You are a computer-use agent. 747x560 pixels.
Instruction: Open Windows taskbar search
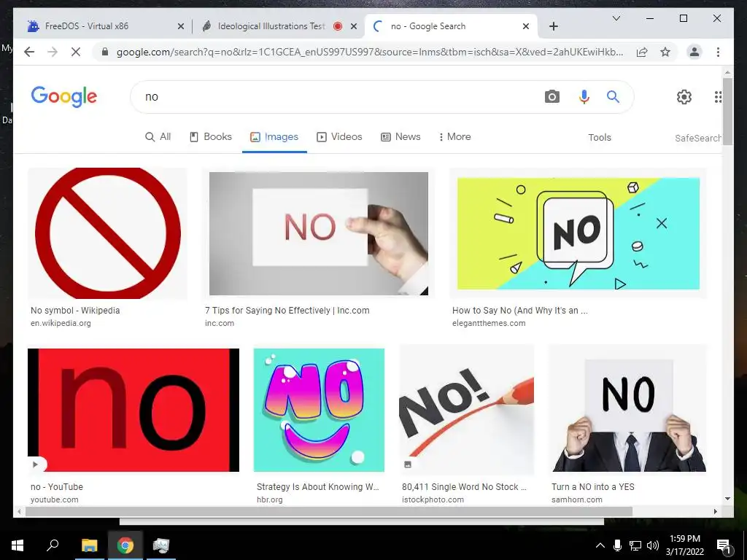[x=53, y=545]
